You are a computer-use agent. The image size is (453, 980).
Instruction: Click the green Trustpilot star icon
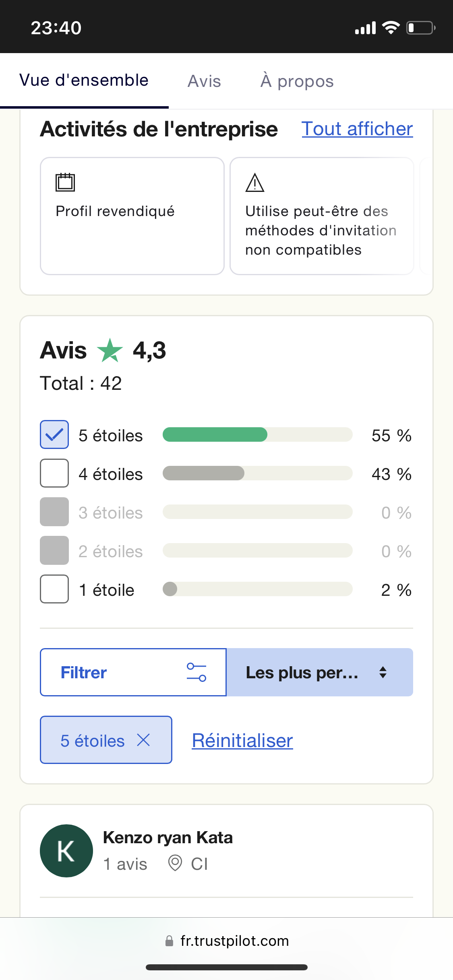[x=110, y=350]
